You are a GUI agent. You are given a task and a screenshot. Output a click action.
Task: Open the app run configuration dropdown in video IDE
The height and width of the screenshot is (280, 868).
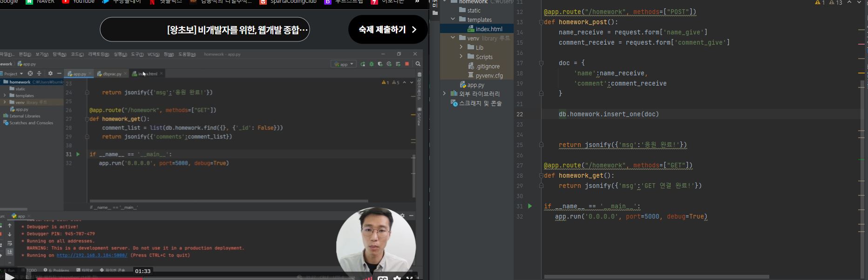coord(344,64)
